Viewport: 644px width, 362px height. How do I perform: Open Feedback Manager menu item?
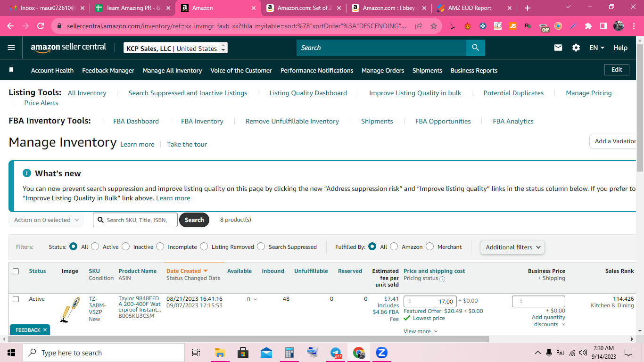tap(108, 70)
